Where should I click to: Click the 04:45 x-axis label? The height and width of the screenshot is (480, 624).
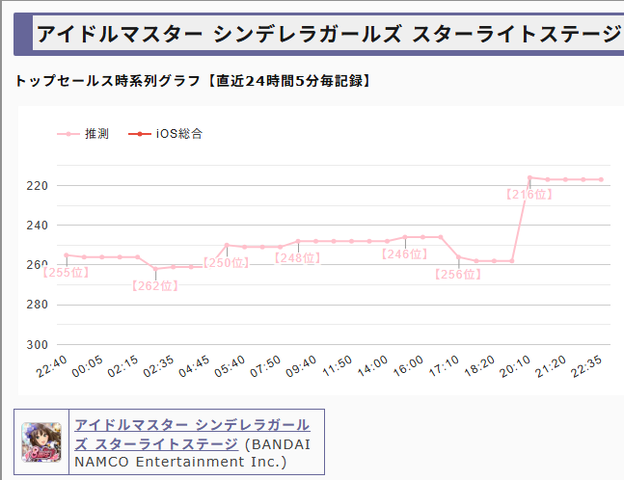tap(194, 366)
